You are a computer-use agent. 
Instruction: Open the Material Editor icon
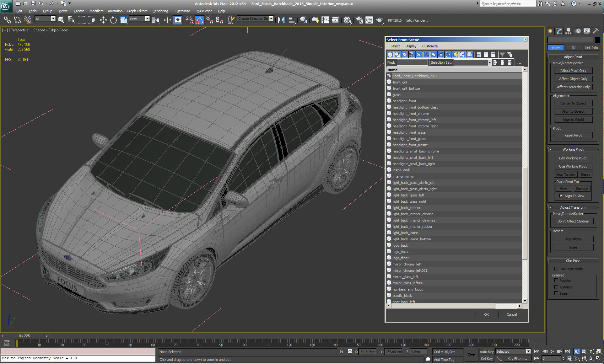347,20
